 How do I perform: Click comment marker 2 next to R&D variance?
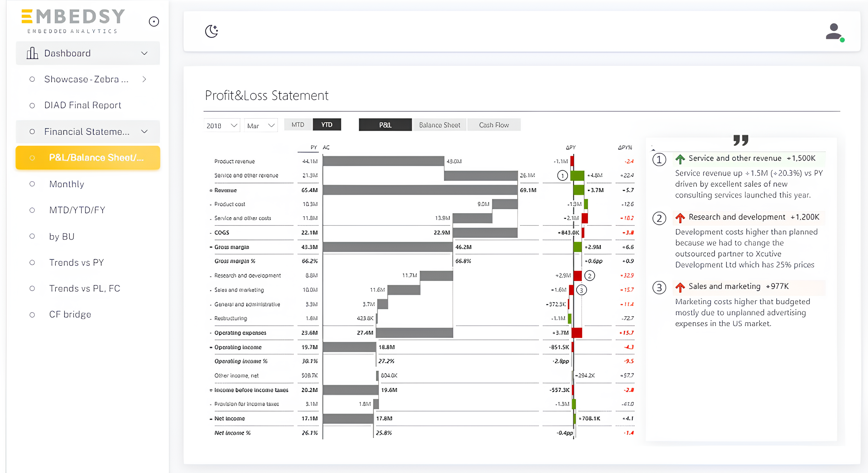pos(589,276)
